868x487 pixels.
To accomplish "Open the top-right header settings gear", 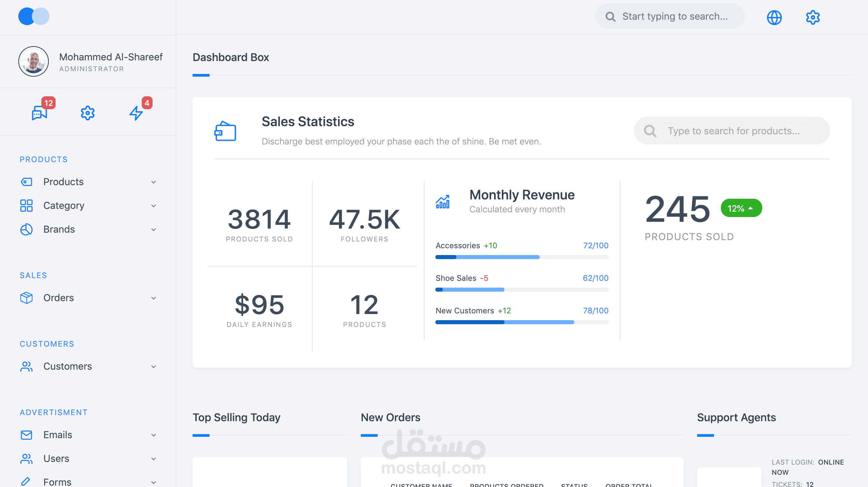I will point(813,17).
